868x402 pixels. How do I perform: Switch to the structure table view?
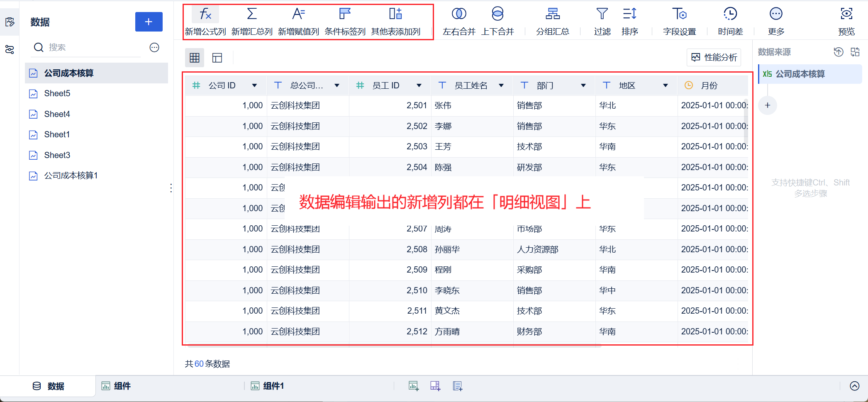click(x=217, y=58)
